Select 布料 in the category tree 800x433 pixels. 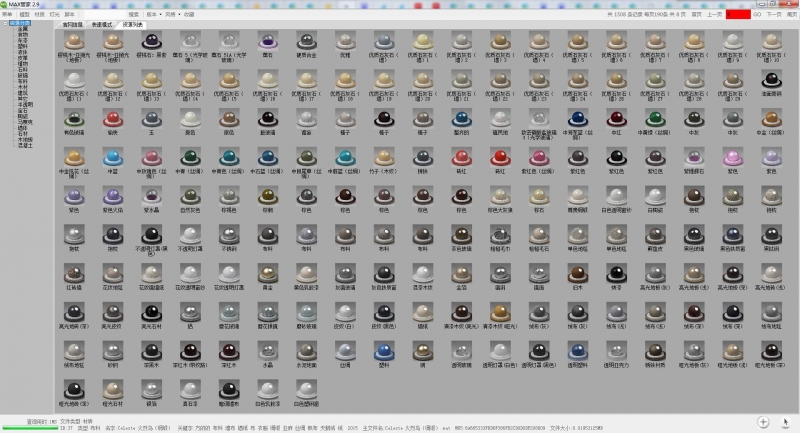[23, 81]
